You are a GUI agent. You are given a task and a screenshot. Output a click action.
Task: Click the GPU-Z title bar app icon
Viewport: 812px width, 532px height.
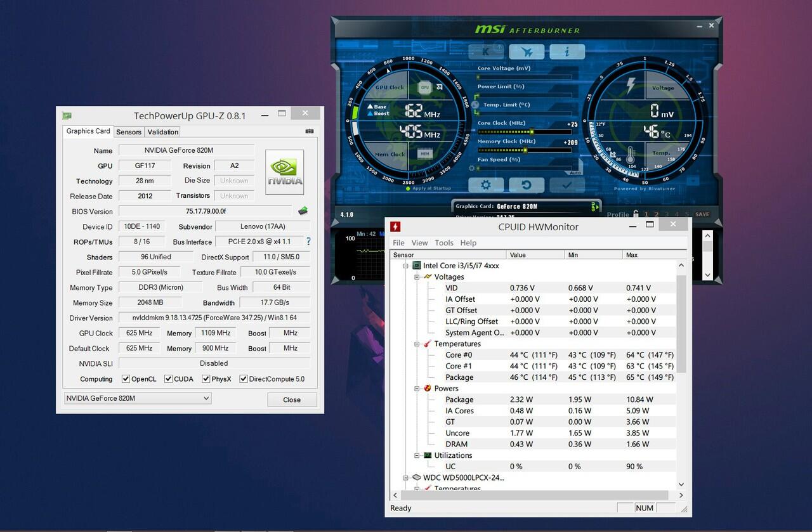pos(67,115)
